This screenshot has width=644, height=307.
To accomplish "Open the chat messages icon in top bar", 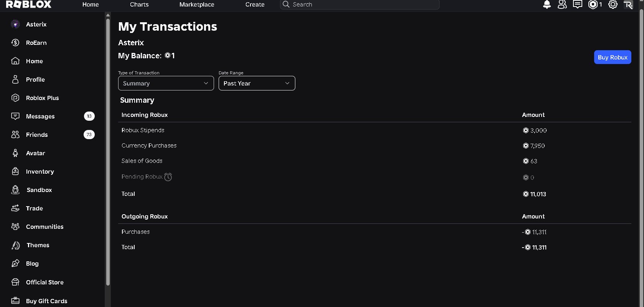I will tap(578, 5).
